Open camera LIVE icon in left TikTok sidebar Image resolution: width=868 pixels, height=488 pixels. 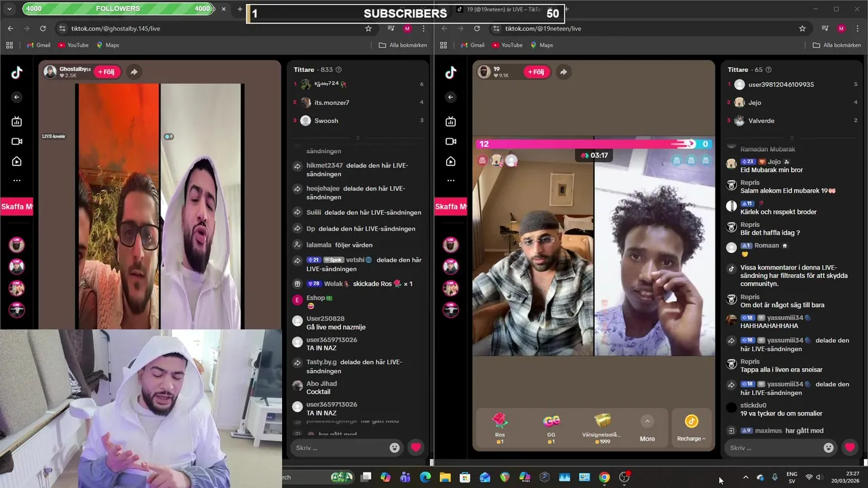point(17,141)
